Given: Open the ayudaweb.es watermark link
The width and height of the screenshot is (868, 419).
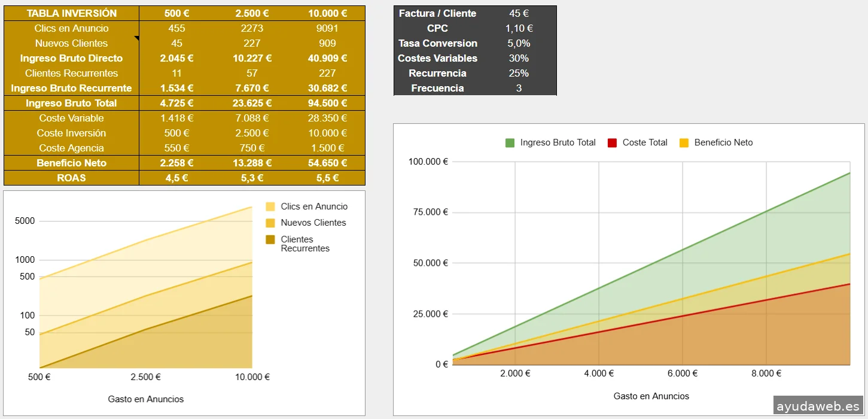Looking at the screenshot, I should pyautogui.click(x=818, y=406).
